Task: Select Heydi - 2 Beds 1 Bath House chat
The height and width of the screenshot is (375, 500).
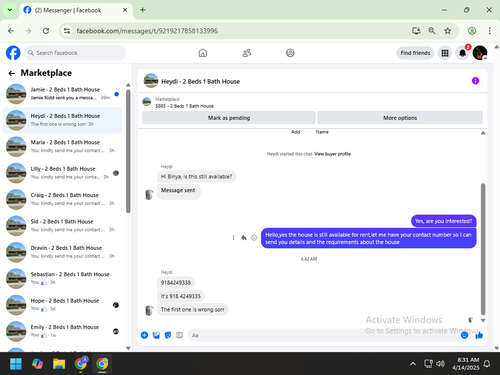Action: [x=62, y=120]
